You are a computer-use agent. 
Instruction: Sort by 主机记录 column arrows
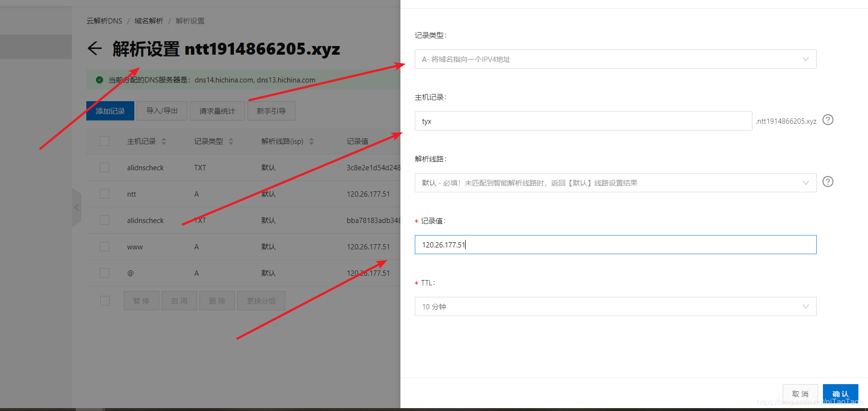tap(164, 141)
